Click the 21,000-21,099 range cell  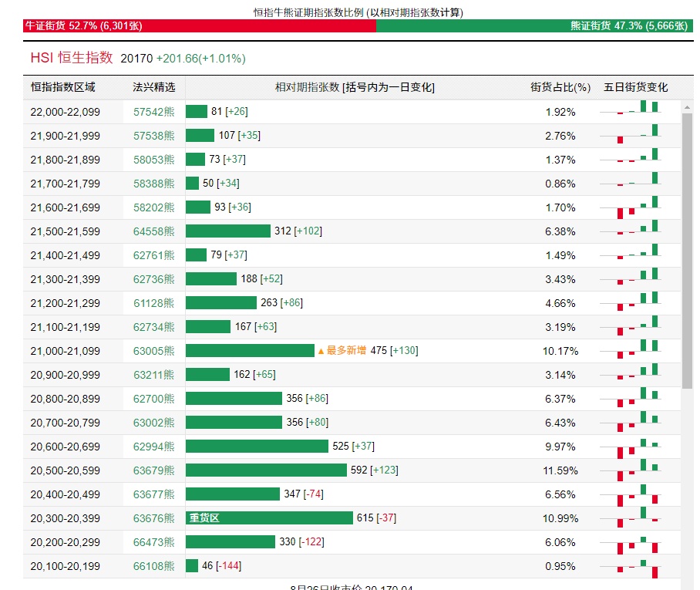66,351
